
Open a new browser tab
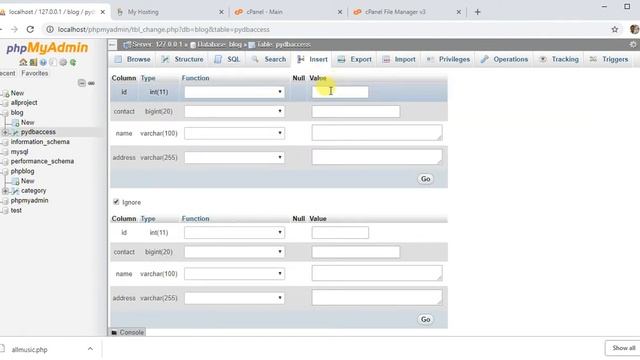click(x=477, y=12)
